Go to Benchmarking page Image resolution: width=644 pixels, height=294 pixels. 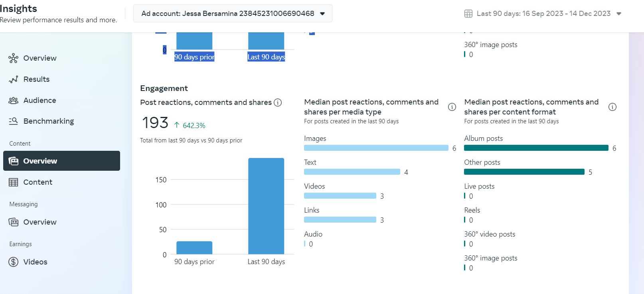(49, 121)
